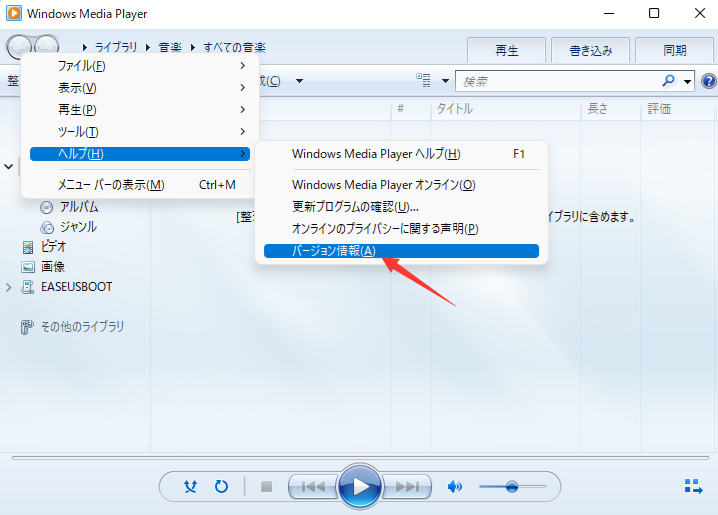The height and width of the screenshot is (515, 718).
Task: Open the 同期 tab
Action: [675, 50]
